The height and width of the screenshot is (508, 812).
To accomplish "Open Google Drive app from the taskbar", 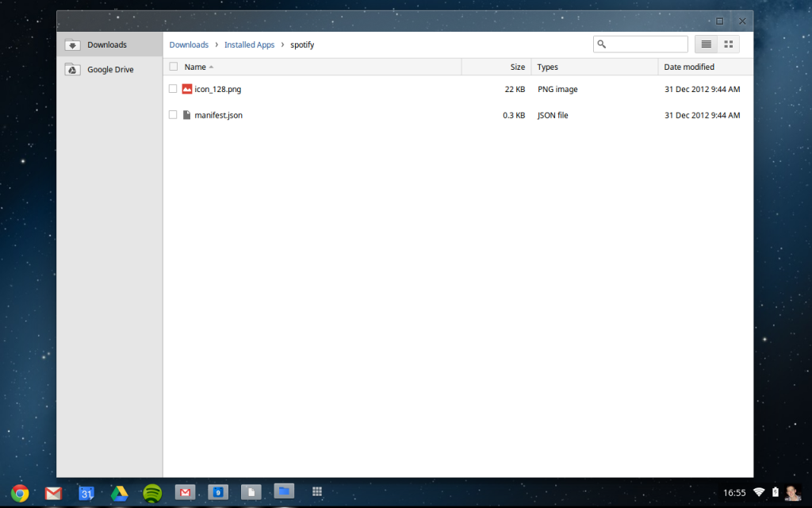I will point(119,492).
